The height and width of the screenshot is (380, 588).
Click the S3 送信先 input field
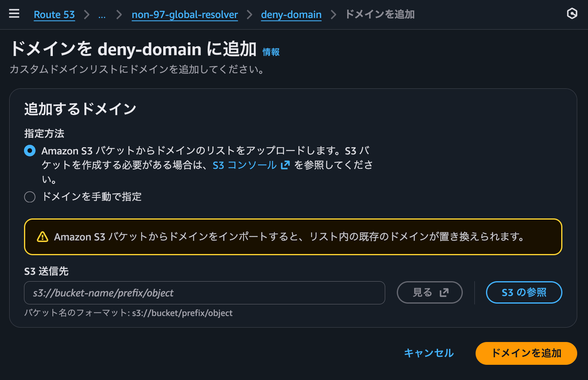204,293
